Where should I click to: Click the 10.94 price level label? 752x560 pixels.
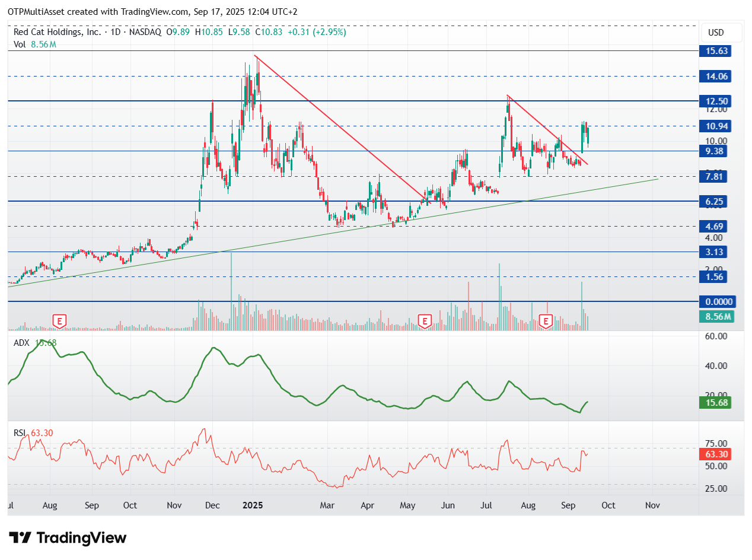[716, 126]
